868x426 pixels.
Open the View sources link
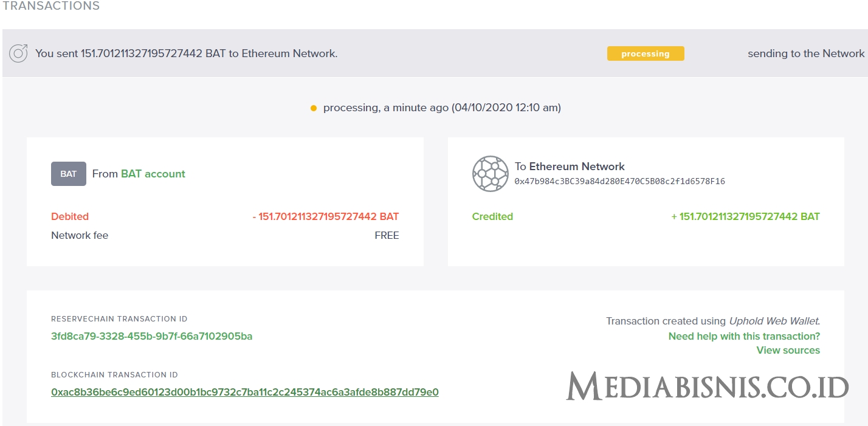[788, 350]
